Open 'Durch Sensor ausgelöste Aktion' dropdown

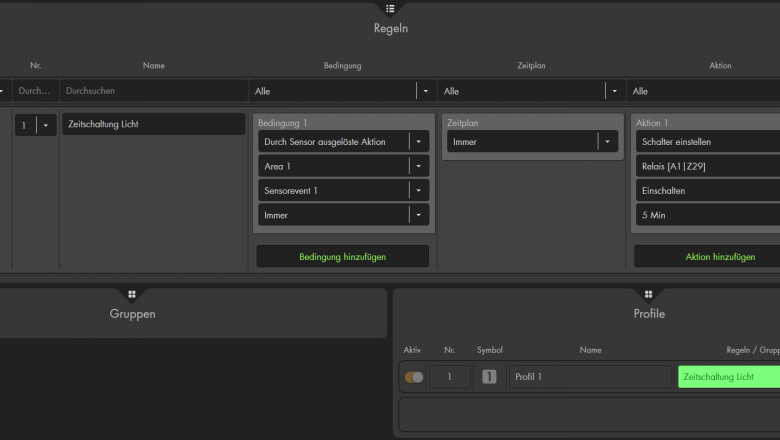click(x=419, y=142)
